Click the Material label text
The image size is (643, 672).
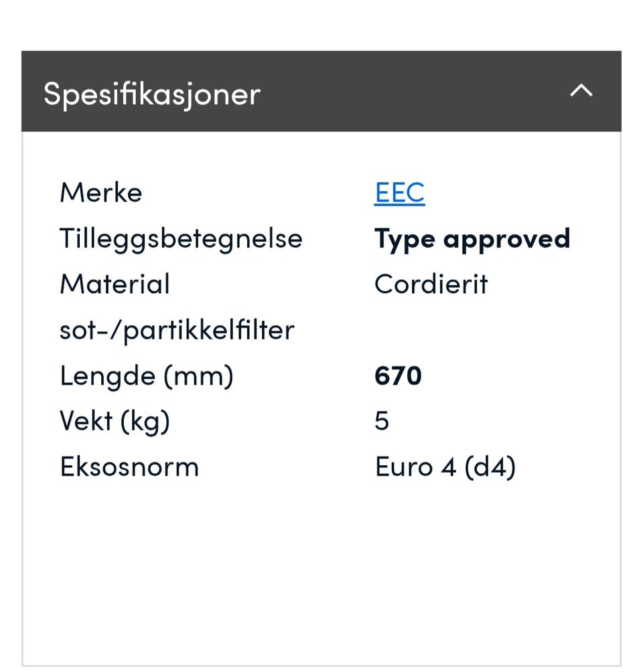tap(115, 284)
